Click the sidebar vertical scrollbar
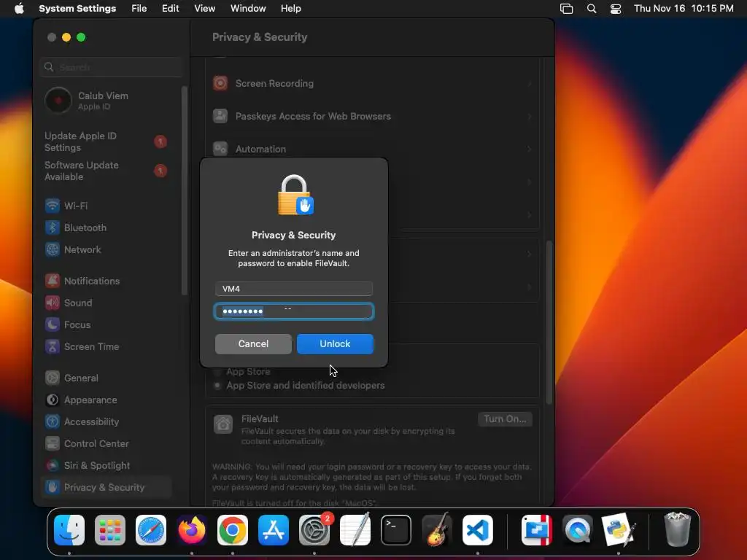The height and width of the screenshot is (560, 747). point(185,190)
